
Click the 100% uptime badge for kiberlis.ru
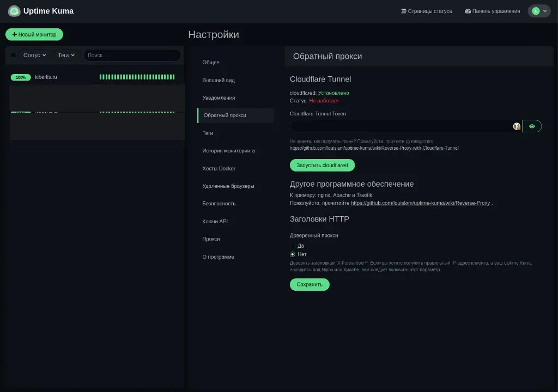coord(21,77)
